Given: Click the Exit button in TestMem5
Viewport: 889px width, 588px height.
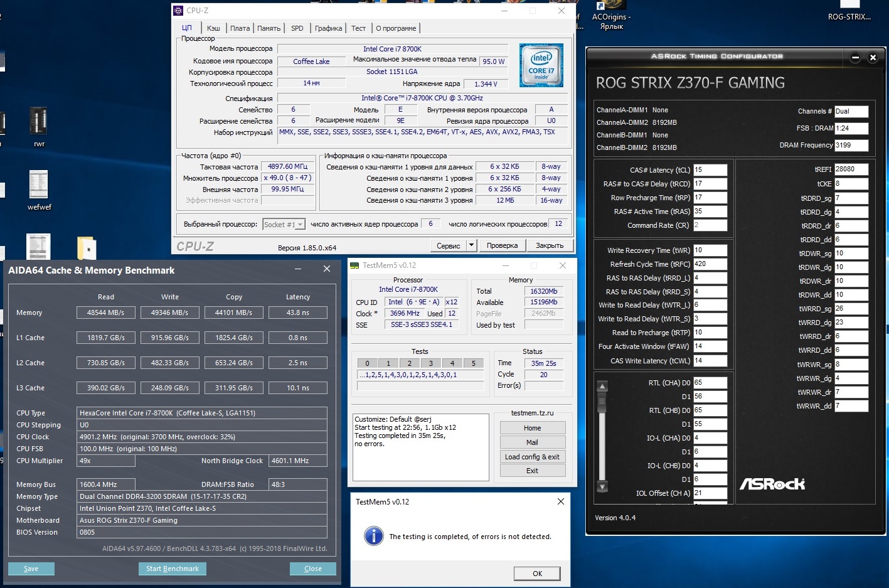Looking at the screenshot, I should (x=533, y=471).
